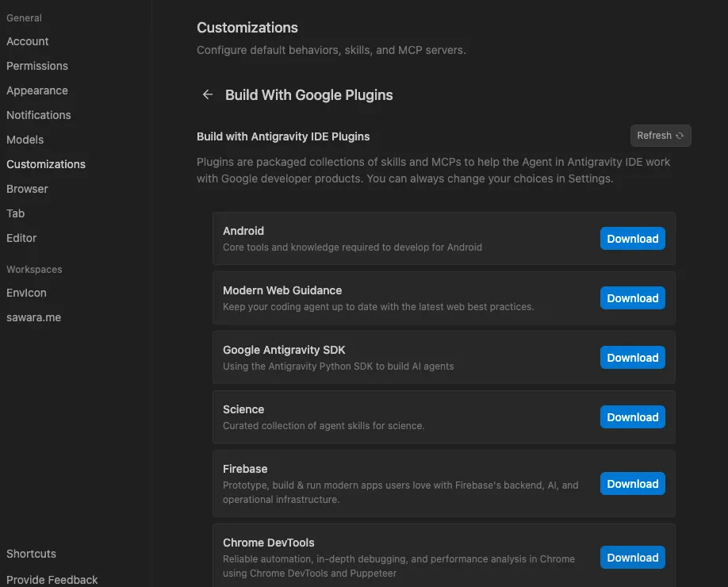
Task: Select the EnvIcon workspace
Action: click(26, 293)
